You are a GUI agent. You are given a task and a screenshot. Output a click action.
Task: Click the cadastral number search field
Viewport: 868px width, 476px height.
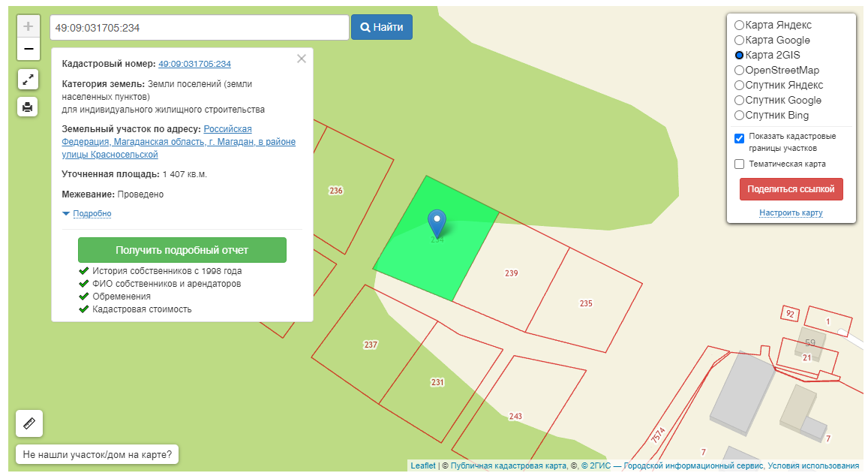coord(199,28)
